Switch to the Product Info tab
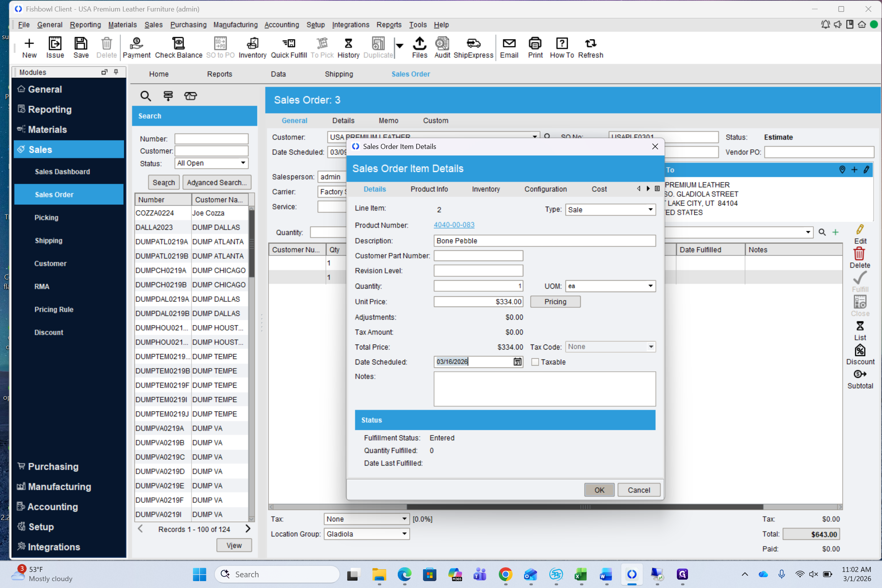 (x=429, y=189)
